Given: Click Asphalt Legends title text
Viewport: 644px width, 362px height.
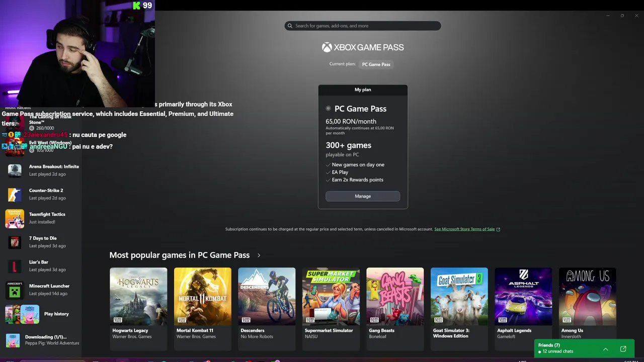Looking at the screenshot, I should pyautogui.click(x=514, y=330).
